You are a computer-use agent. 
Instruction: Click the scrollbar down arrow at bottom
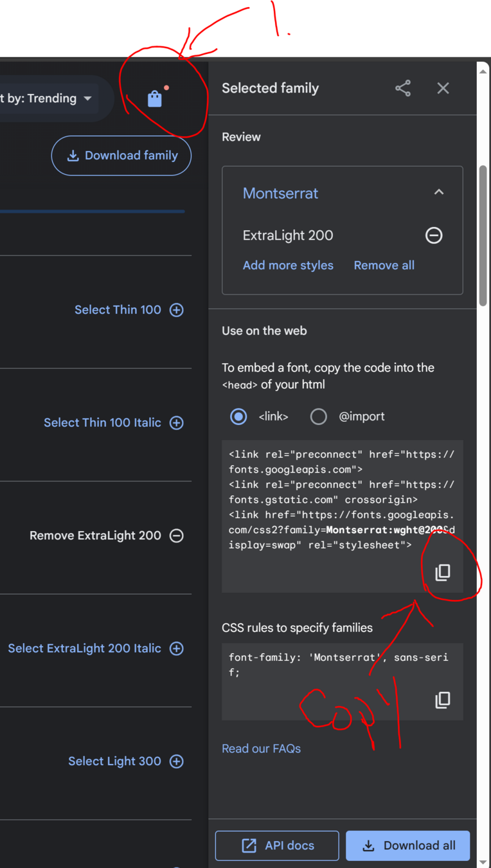[483, 862]
